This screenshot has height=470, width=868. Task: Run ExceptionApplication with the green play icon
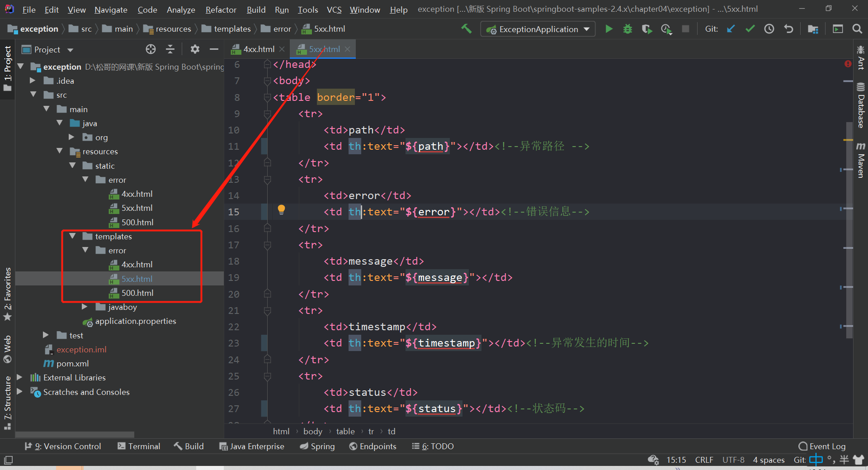pyautogui.click(x=609, y=29)
